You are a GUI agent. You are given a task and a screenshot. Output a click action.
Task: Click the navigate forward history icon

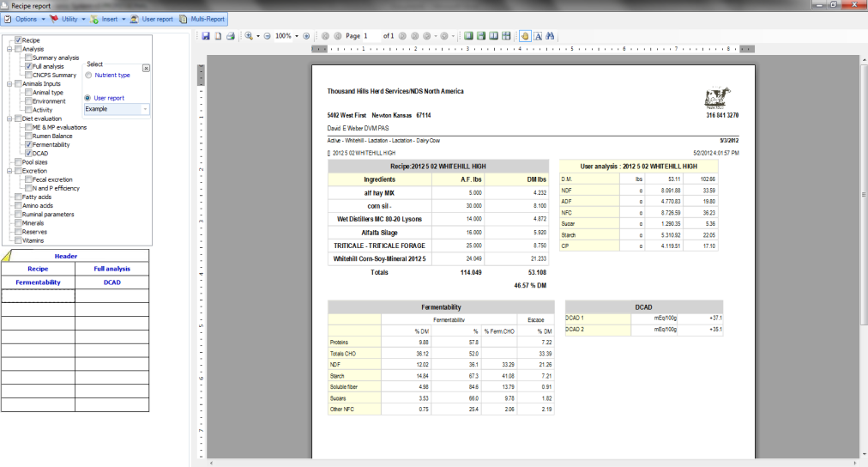pyautogui.click(x=444, y=36)
